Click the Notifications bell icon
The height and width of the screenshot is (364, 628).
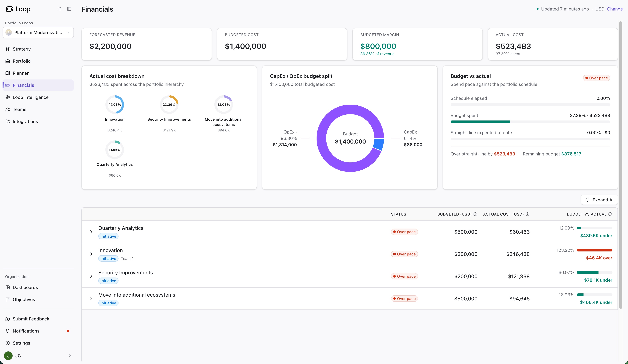coord(8,331)
